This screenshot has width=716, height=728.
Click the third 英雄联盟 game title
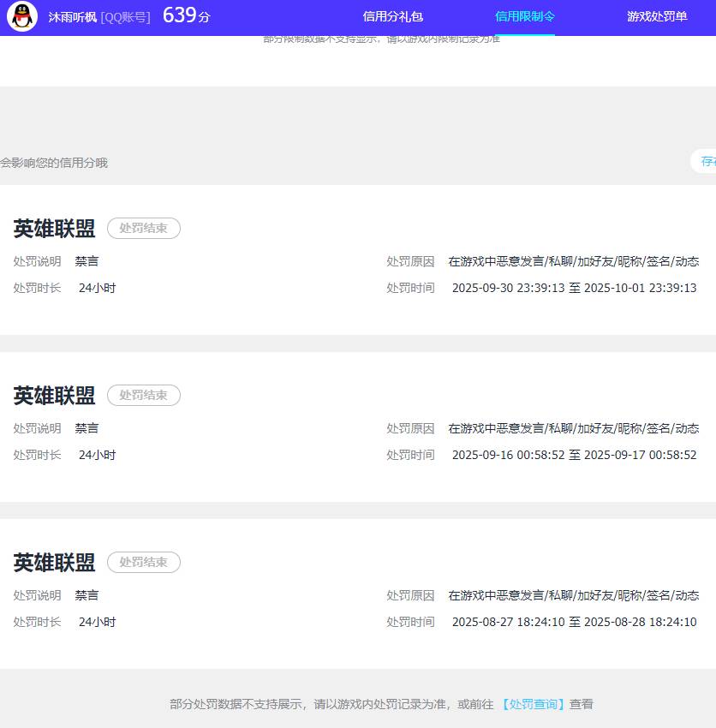point(53,562)
